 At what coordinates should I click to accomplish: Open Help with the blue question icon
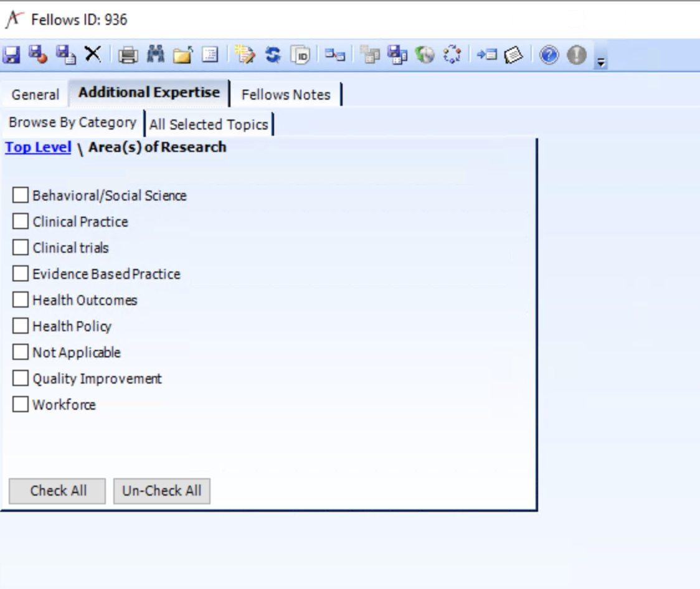tap(549, 55)
